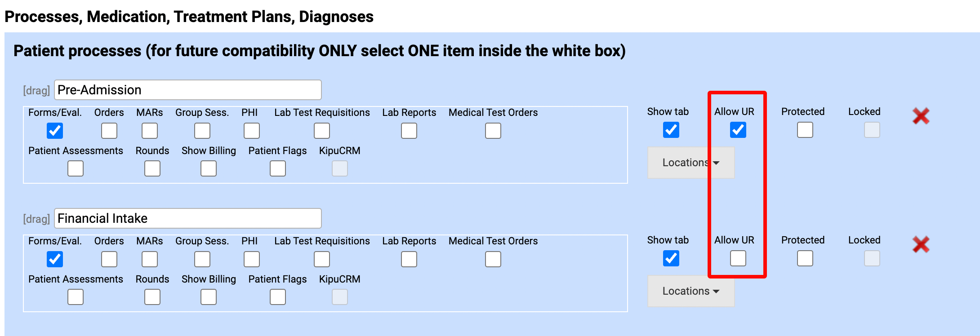This screenshot has width=980, height=336.
Task: Enable Orders in Pre-Admission process
Action: click(109, 131)
